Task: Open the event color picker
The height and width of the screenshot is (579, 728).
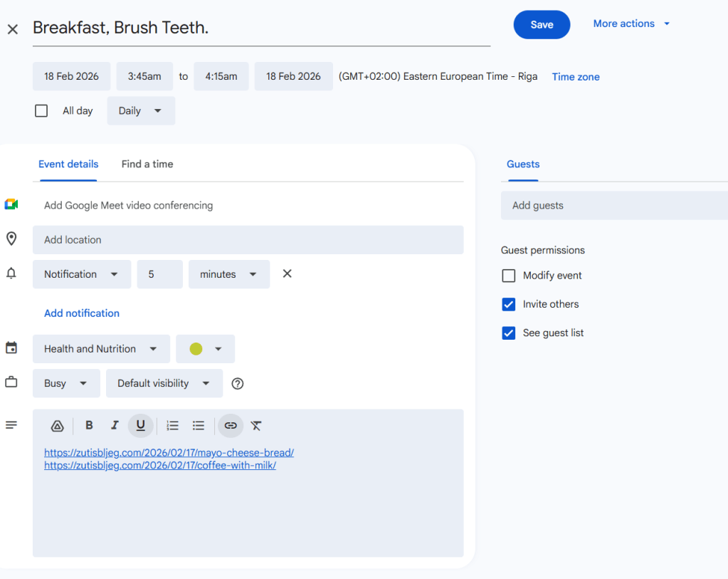Action: point(206,349)
